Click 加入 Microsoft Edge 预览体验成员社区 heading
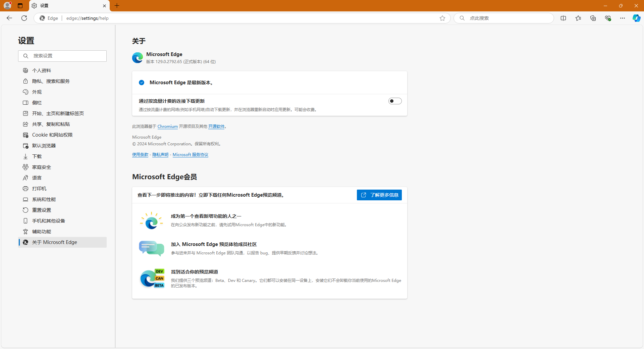Screen dimensions: 644x349 pyautogui.click(x=214, y=244)
